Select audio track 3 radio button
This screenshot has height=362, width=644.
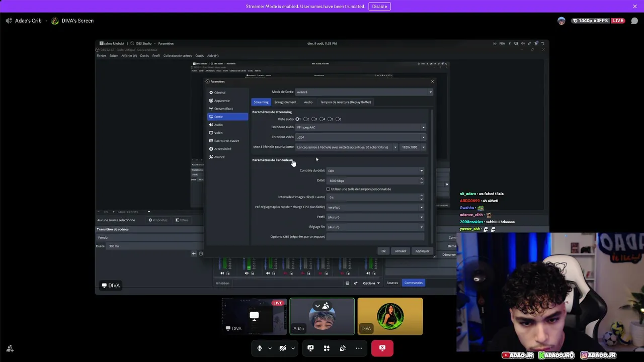[x=314, y=119]
